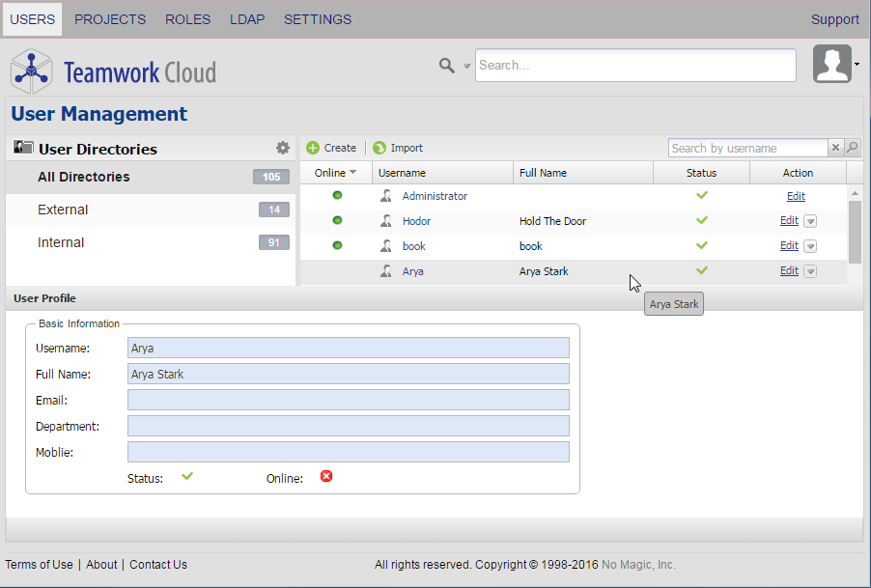Click Edit for Administrator
The height and width of the screenshot is (588, 871).
796,196
